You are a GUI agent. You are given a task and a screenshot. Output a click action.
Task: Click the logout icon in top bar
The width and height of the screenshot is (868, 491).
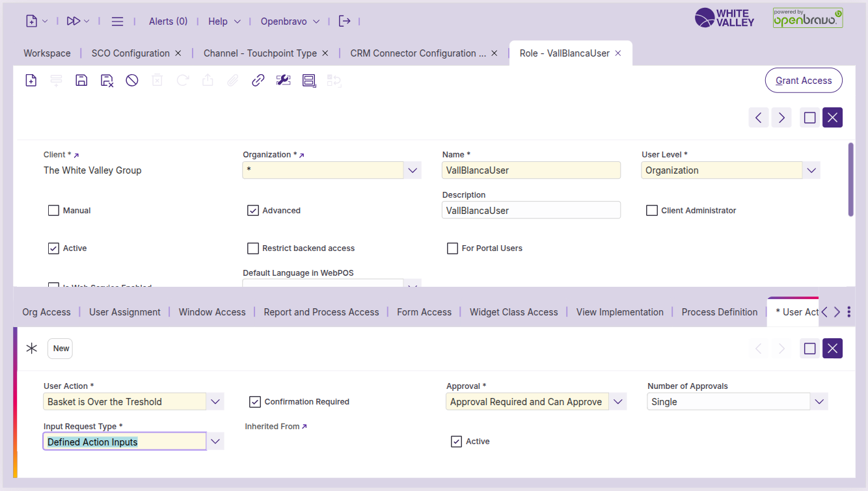[345, 21]
